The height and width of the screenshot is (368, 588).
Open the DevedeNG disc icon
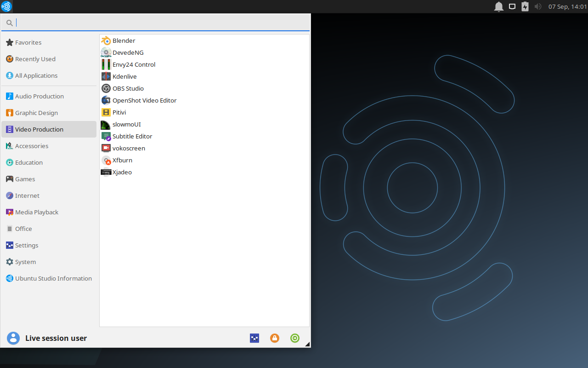106,52
